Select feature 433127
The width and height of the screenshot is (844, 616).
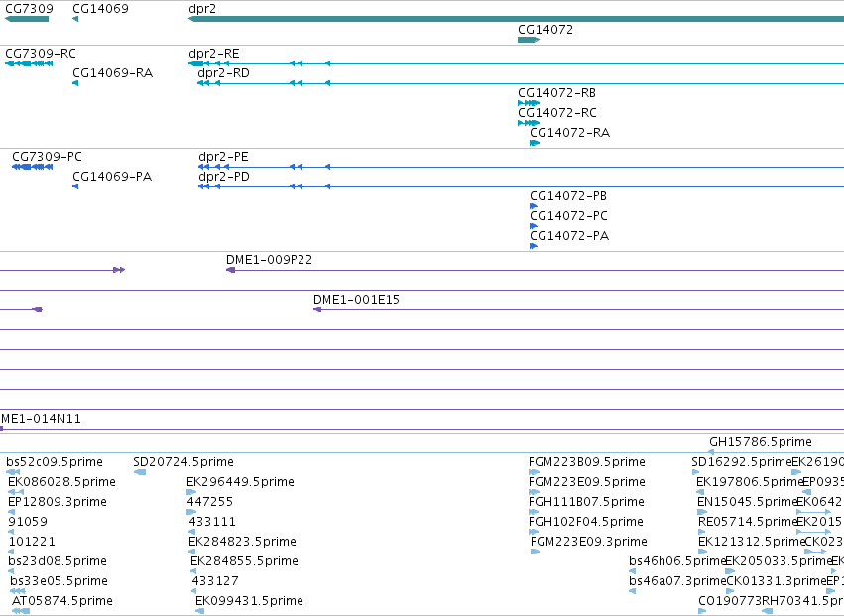point(215,581)
